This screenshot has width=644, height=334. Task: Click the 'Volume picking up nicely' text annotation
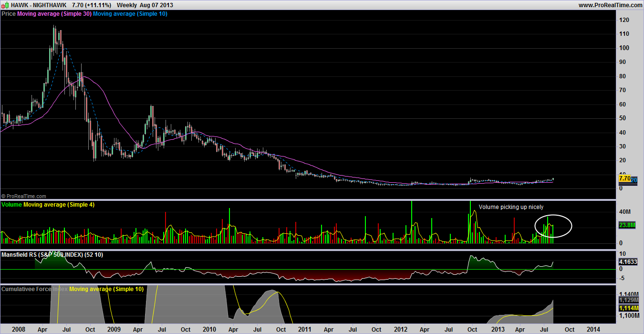[x=511, y=207]
